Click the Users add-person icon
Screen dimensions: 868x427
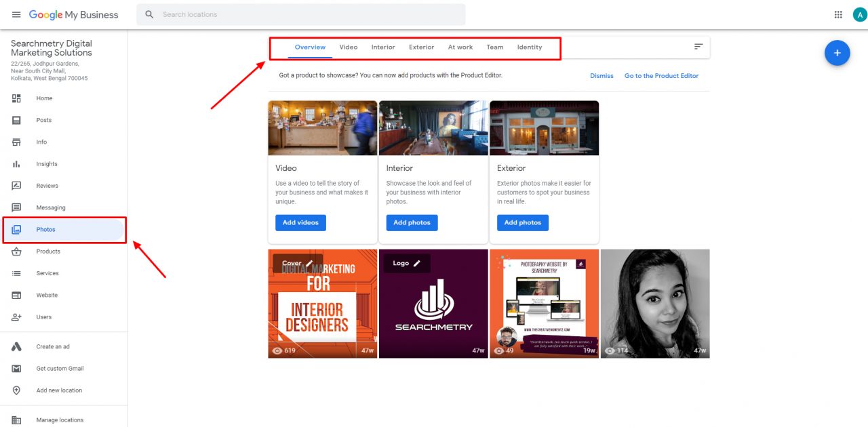pyautogui.click(x=17, y=317)
